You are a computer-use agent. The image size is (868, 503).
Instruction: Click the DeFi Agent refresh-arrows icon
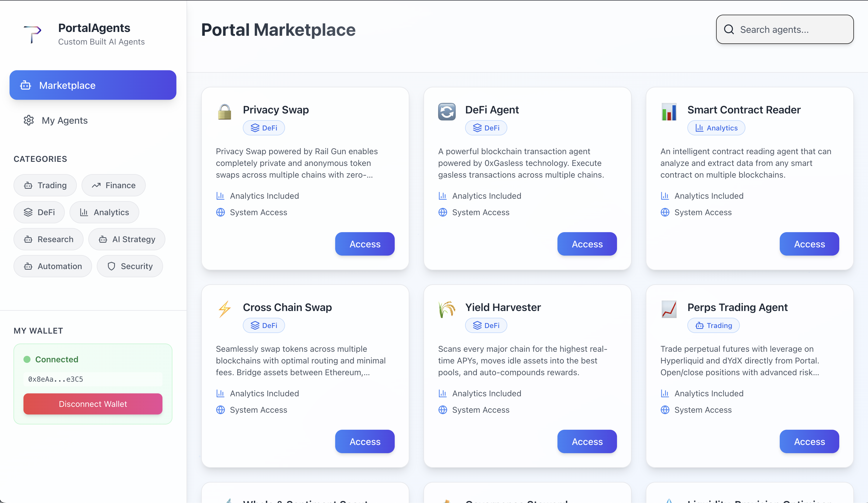[447, 112]
